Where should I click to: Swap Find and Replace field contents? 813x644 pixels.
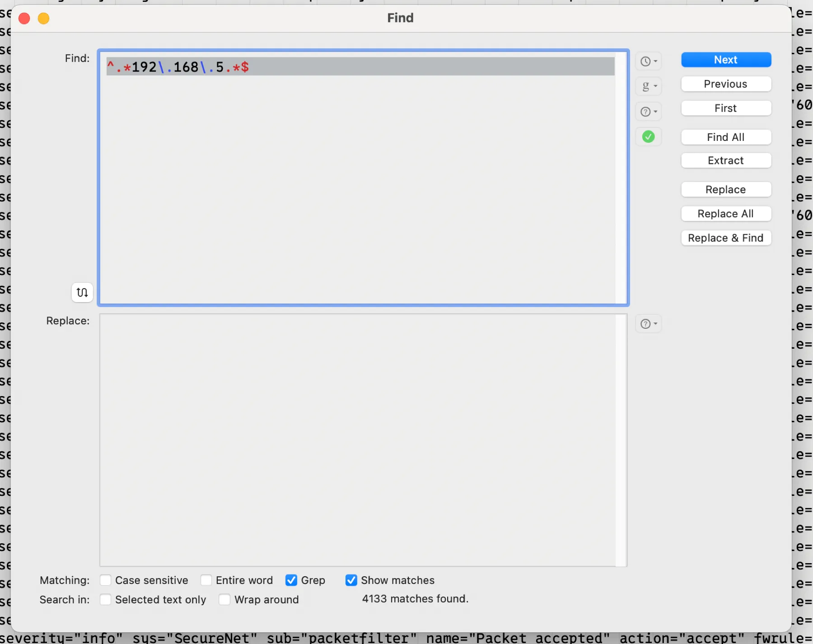point(82,292)
